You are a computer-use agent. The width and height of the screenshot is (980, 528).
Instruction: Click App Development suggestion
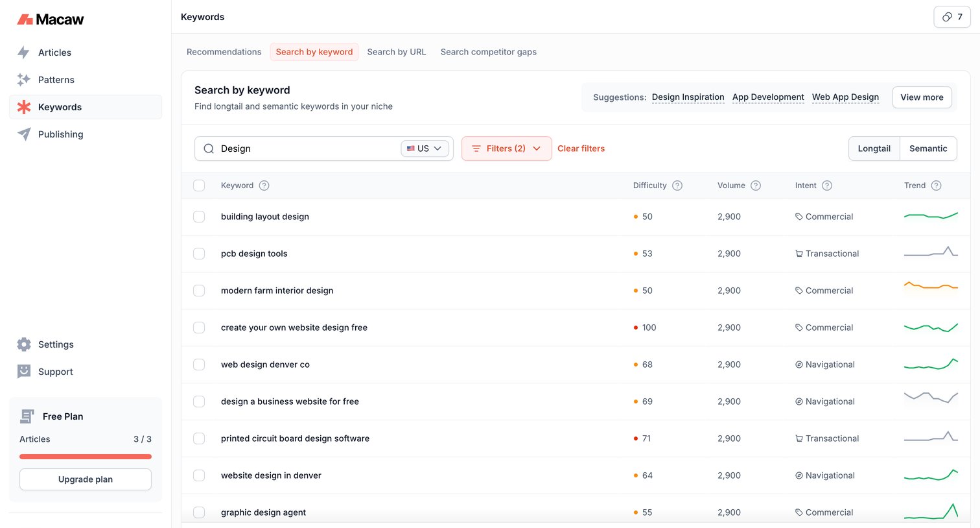click(768, 97)
